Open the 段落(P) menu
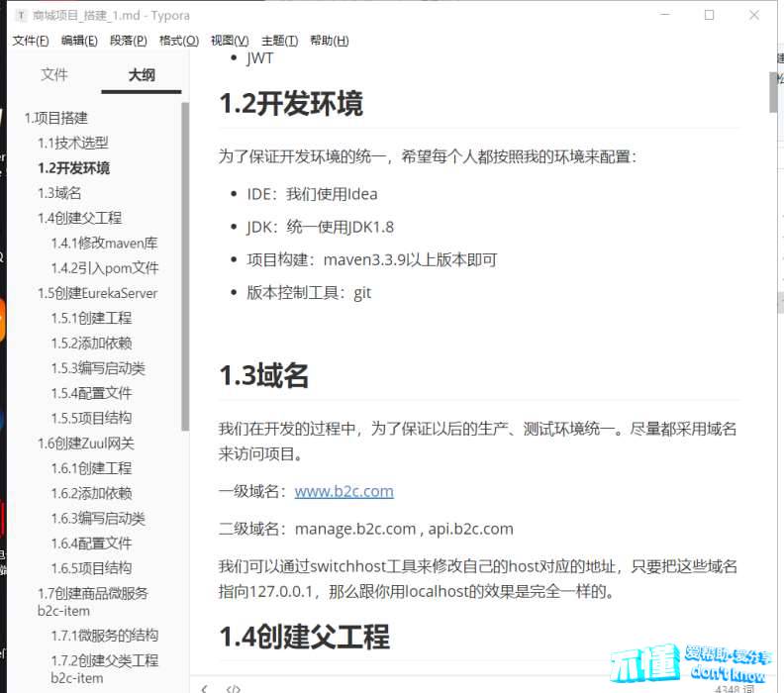The height and width of the screenshot is (693, 784). coord(129,41)
